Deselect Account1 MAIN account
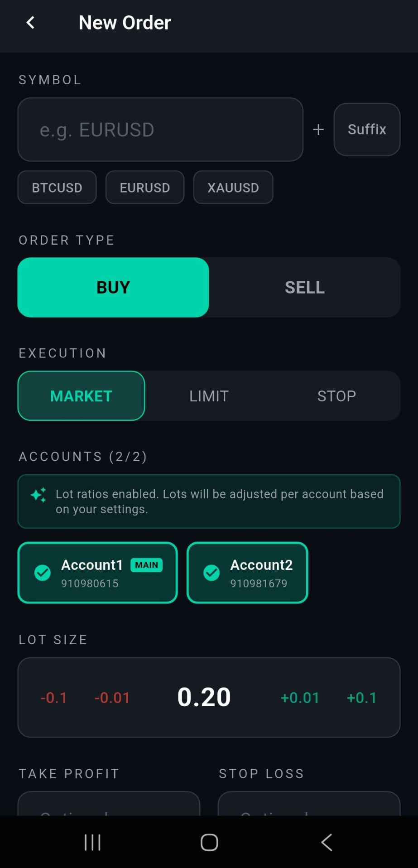418x868 pixels. 97,573
